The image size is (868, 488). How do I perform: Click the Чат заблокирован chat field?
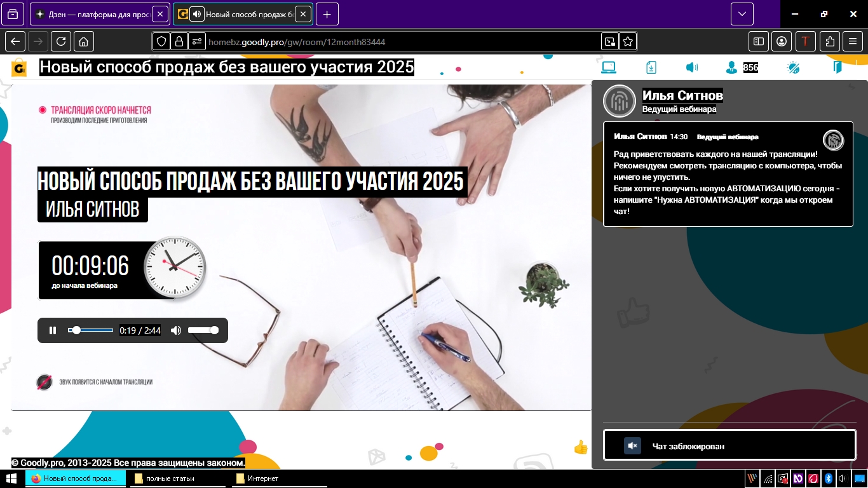point(729,445)
